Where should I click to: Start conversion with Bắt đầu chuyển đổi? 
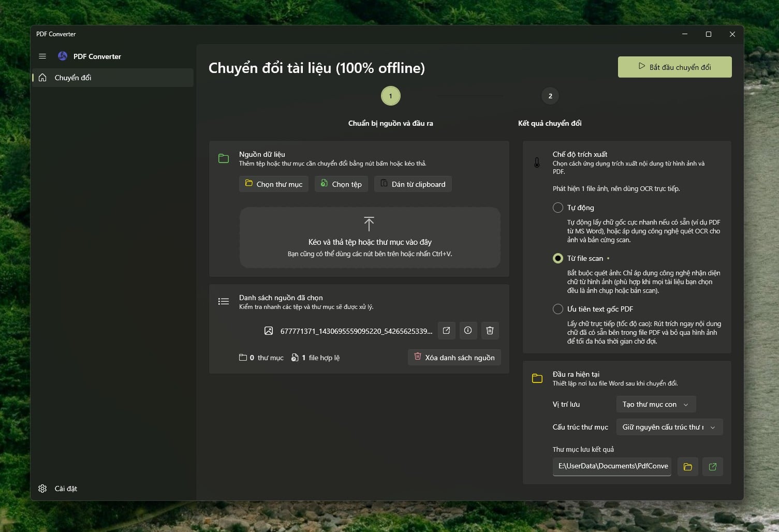pos(674,67)
